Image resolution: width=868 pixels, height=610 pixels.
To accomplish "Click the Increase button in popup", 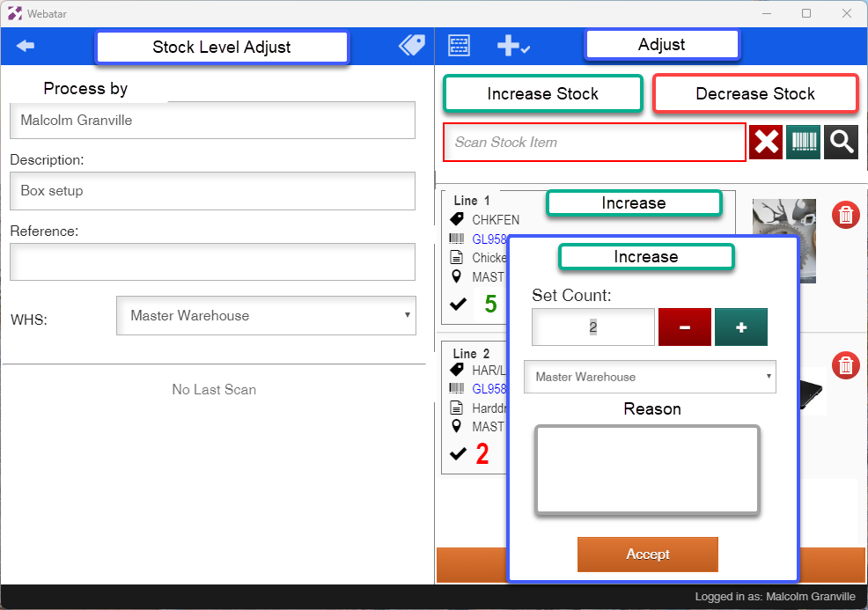I will [x=646, y=257].
